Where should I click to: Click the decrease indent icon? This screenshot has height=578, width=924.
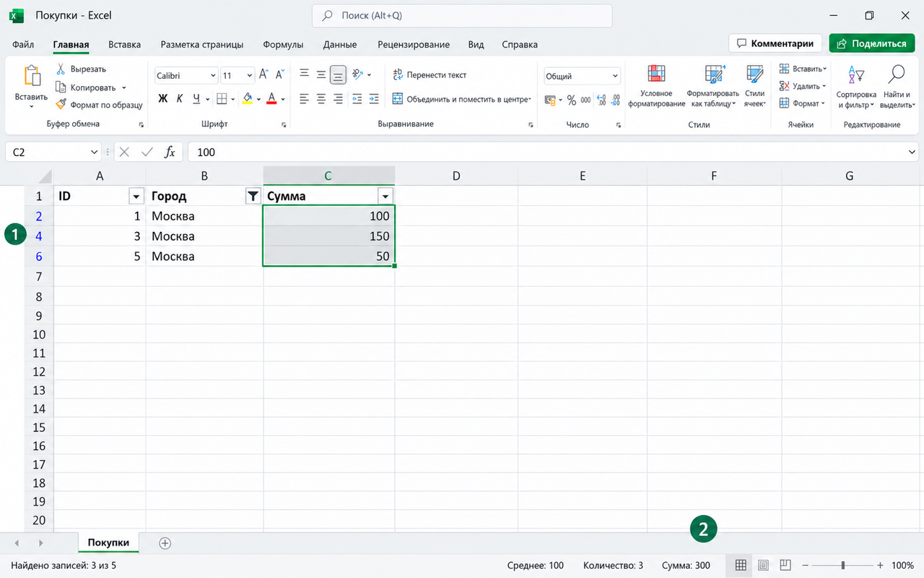(x=356, y=99)
